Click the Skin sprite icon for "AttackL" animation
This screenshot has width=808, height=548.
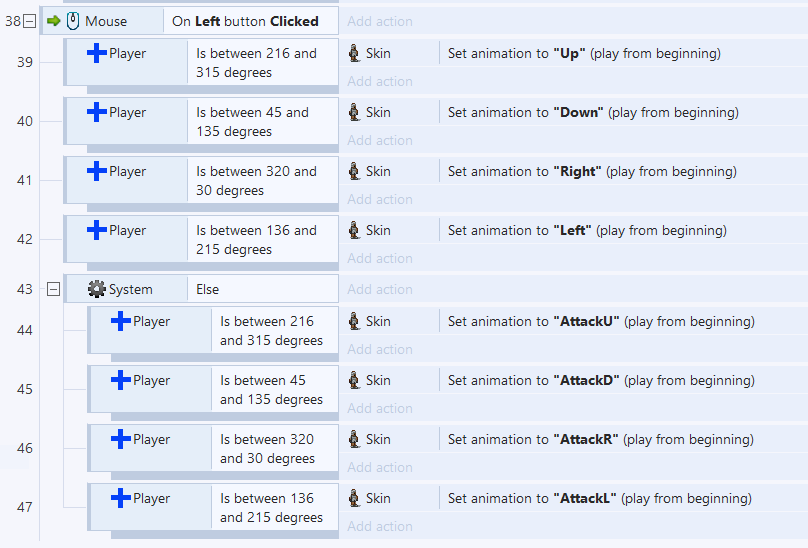click(x=355, y=499)
